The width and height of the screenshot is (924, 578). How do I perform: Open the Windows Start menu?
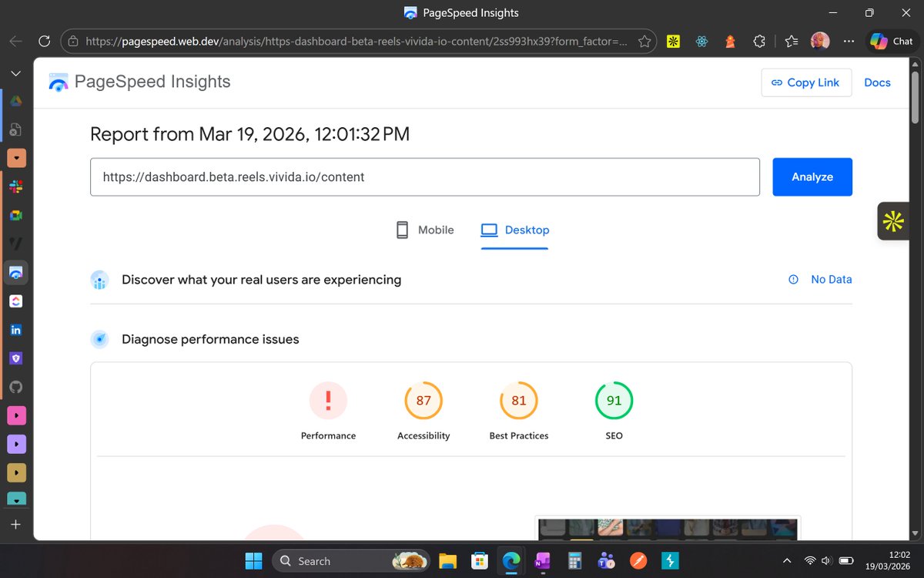tap(253, 560)
